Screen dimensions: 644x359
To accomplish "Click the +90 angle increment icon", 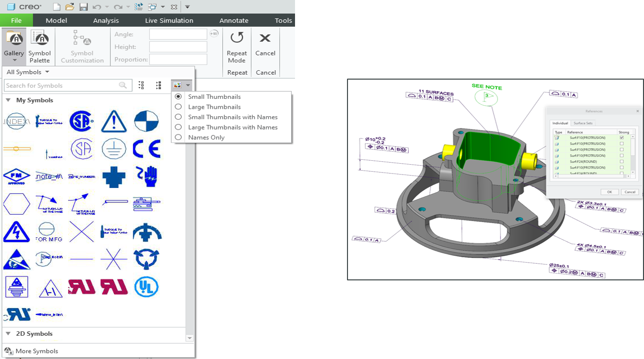I will point(214,34).
